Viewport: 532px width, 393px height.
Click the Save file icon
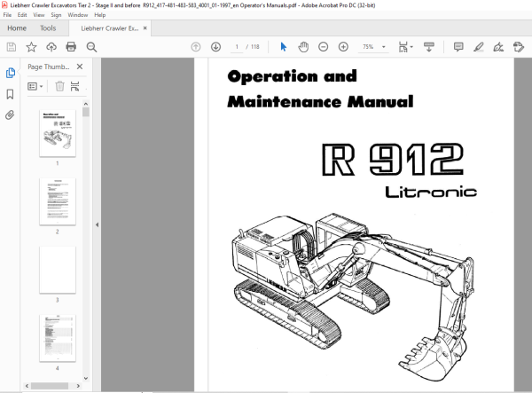12,47
